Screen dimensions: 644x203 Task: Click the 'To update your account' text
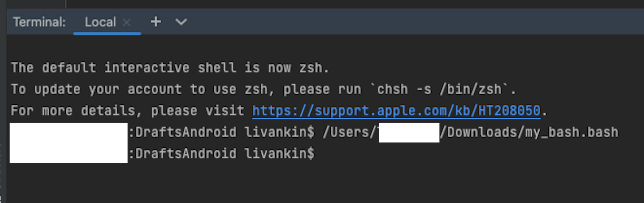[96, 89]
